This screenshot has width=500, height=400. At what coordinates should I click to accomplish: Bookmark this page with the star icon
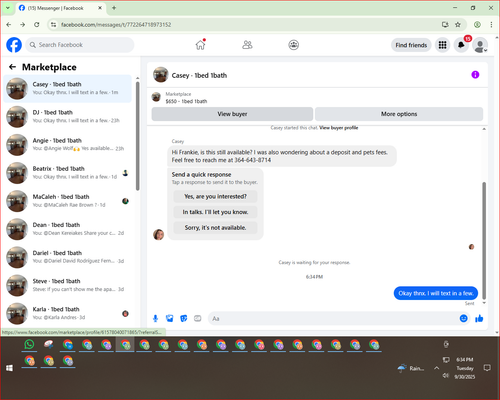click(458, 24)
